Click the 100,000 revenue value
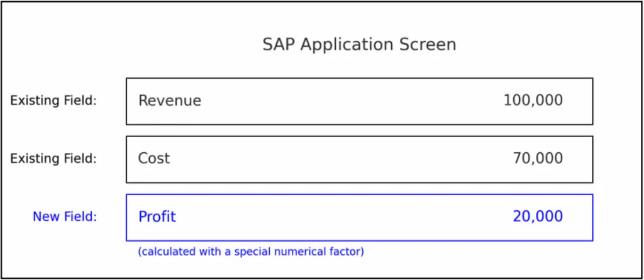 pyautogui.click(x=533, y=101)
